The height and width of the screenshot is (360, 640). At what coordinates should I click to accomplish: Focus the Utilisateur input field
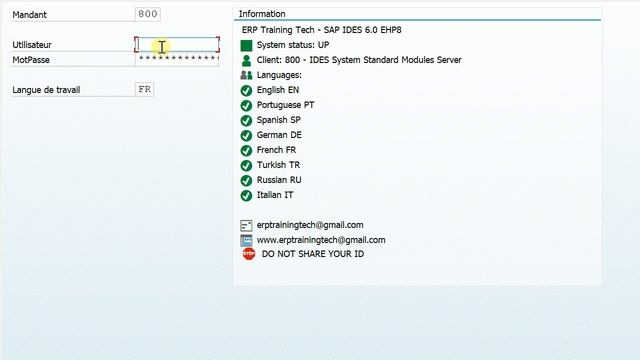177,44
